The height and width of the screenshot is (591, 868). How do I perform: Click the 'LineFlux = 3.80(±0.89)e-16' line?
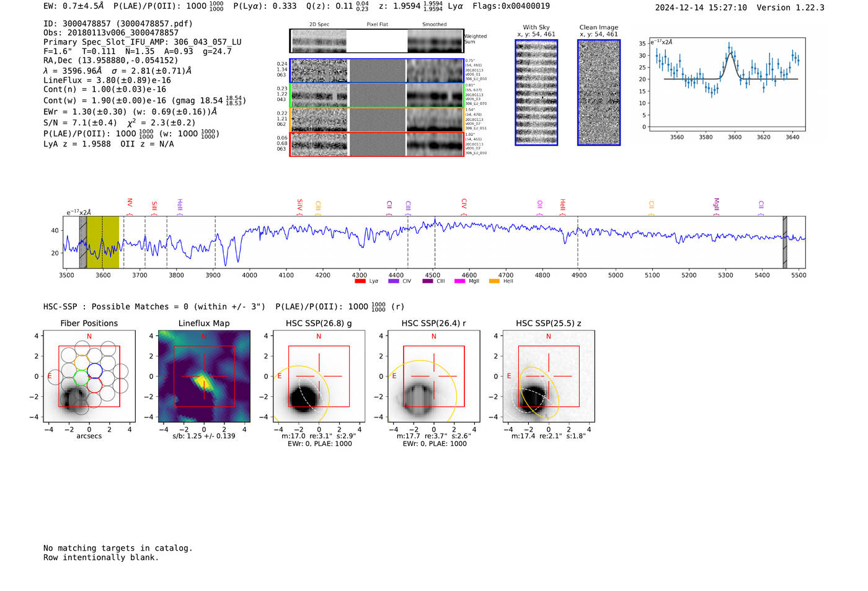point(107,81)
